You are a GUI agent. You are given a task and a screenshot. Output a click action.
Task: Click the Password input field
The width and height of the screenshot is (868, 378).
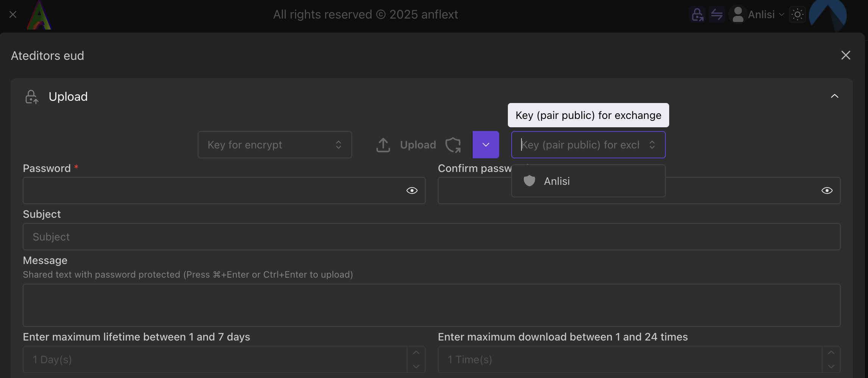[212, 191]
